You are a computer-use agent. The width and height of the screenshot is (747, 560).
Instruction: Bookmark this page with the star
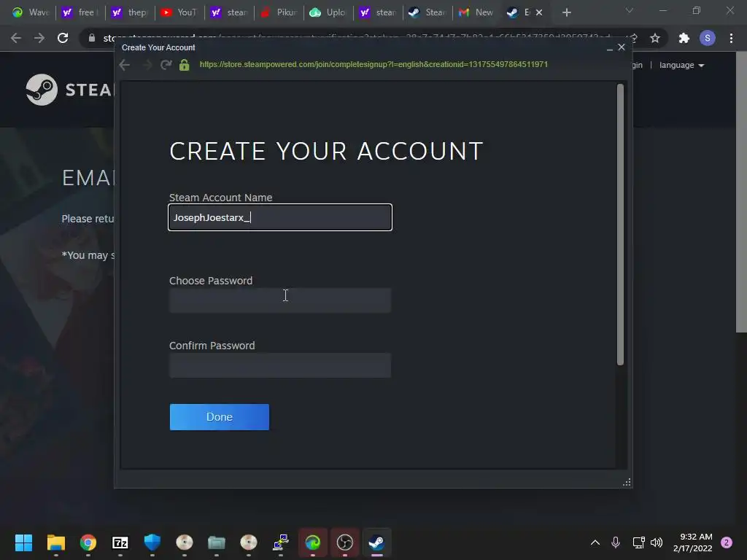click(655, 38)
